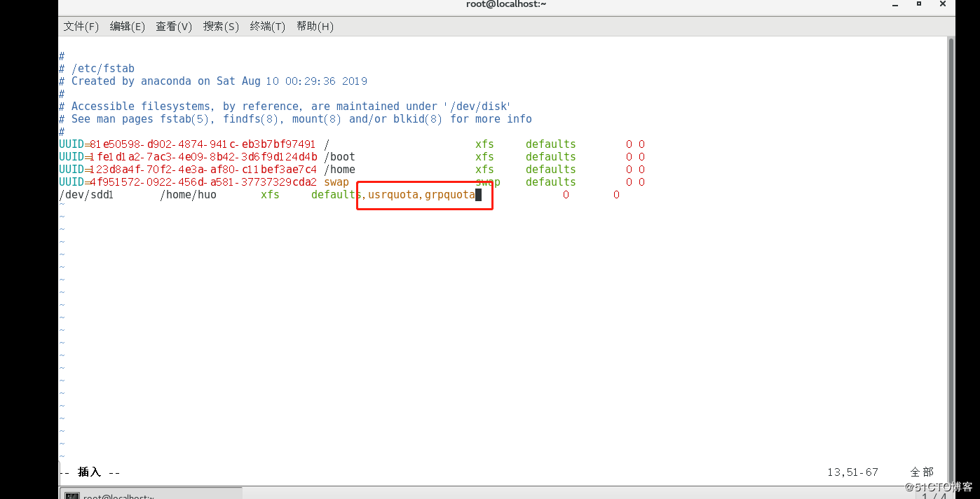Close the root@localhost terminal window

tap(944, 4)
